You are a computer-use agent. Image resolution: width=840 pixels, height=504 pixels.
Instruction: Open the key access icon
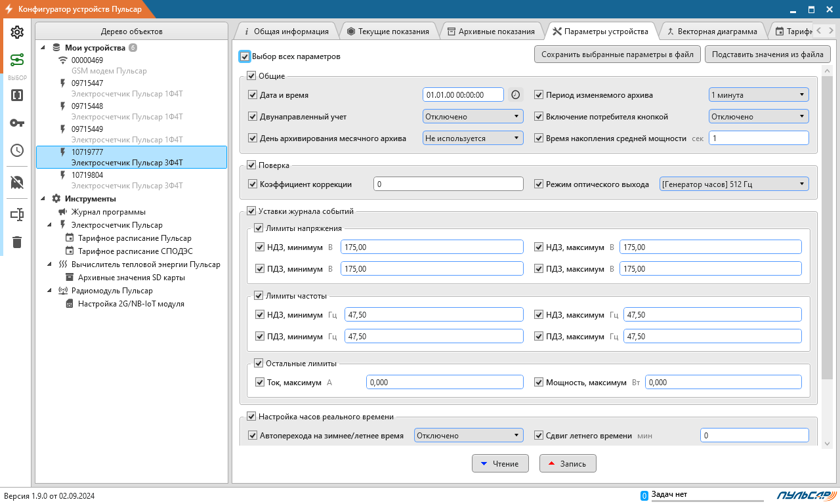pos(17,123)
